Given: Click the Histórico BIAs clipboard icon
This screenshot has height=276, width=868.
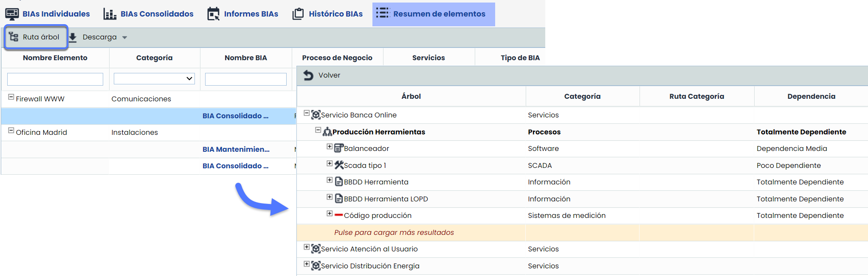Looking at the screenshot, I should click(x=298, y=14).
